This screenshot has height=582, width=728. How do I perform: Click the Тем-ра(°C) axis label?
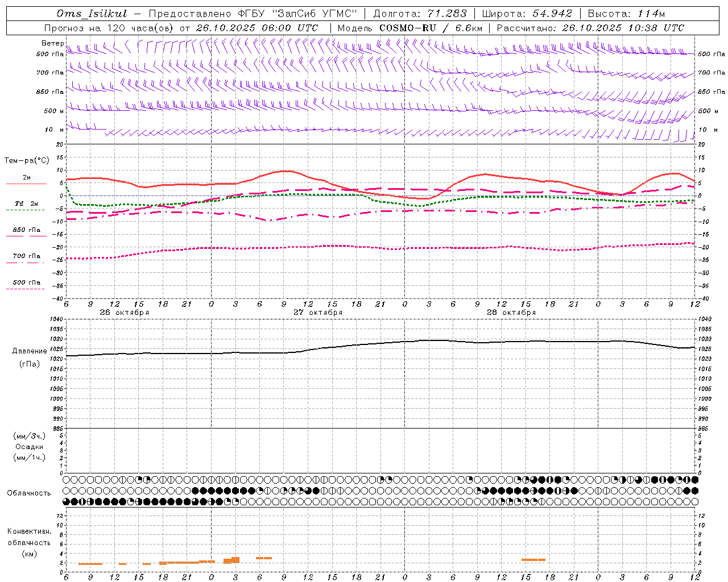pyautogui.click(x=27, y=161)
